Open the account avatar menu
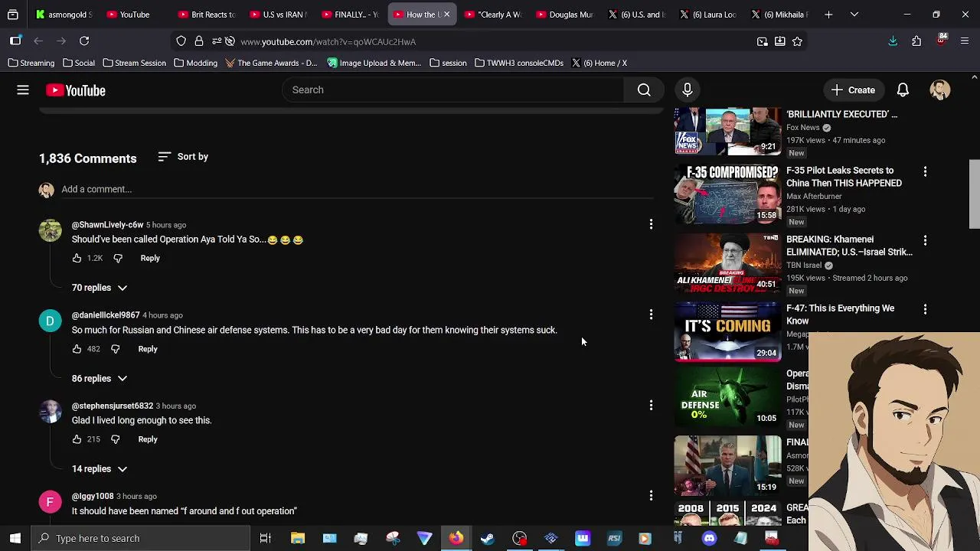Image resolution: width=980 pixels, height=551 pixels. 939,90
